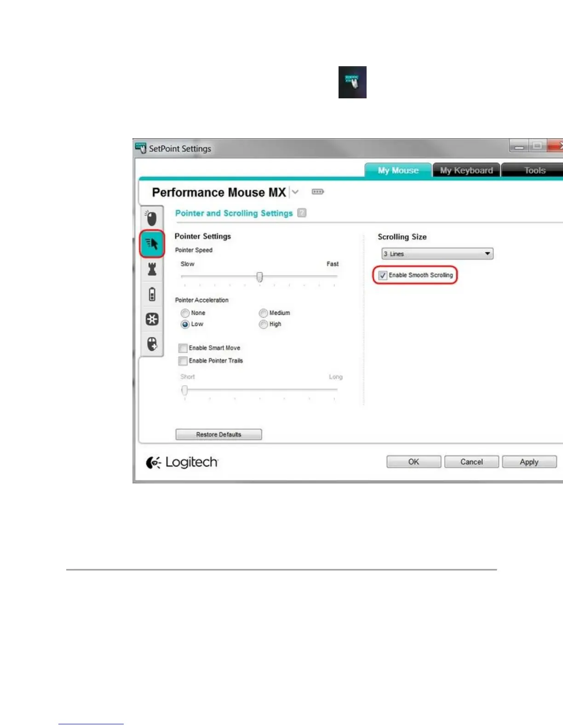Expand the Performance Mouse MX device chevron

[296, 192]
